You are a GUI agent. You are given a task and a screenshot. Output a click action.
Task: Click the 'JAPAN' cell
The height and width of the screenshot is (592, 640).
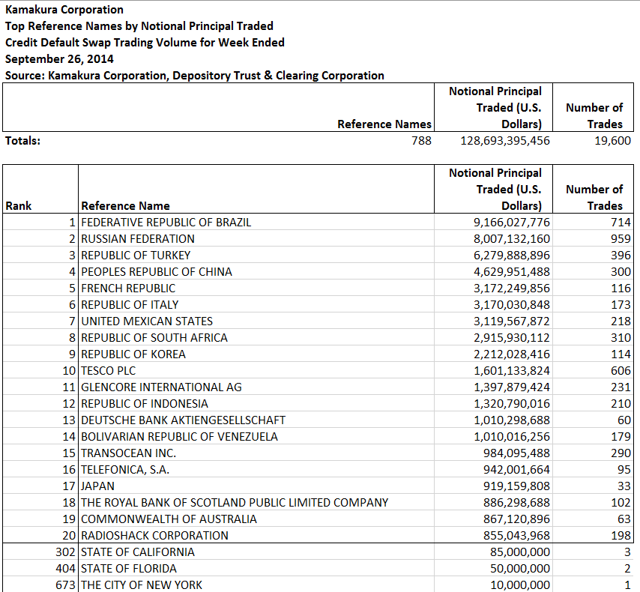click(x=256, y=486)
